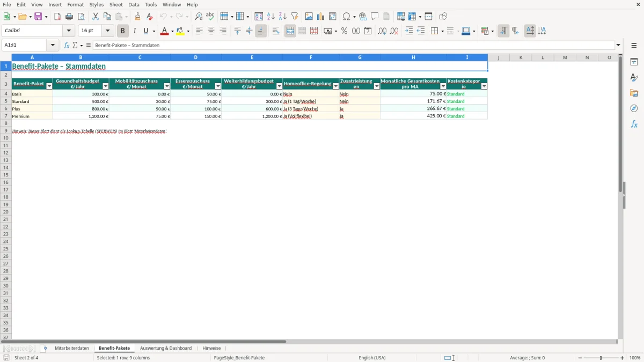Viewport: 644px width, 362px height.
Task: Click zoom out minus button
Action: coord(580,358)
